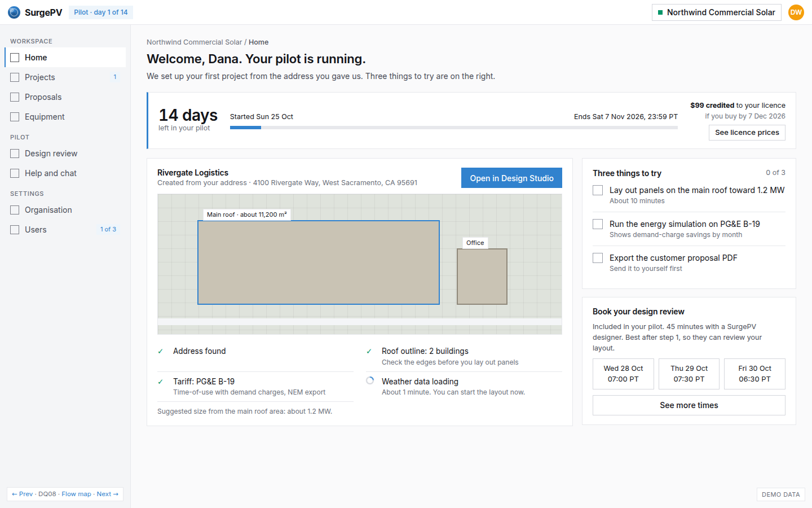Click the 'Suggested size from the main roof area' text
This screenshot has height=508, width=812.
coord(245,411)
